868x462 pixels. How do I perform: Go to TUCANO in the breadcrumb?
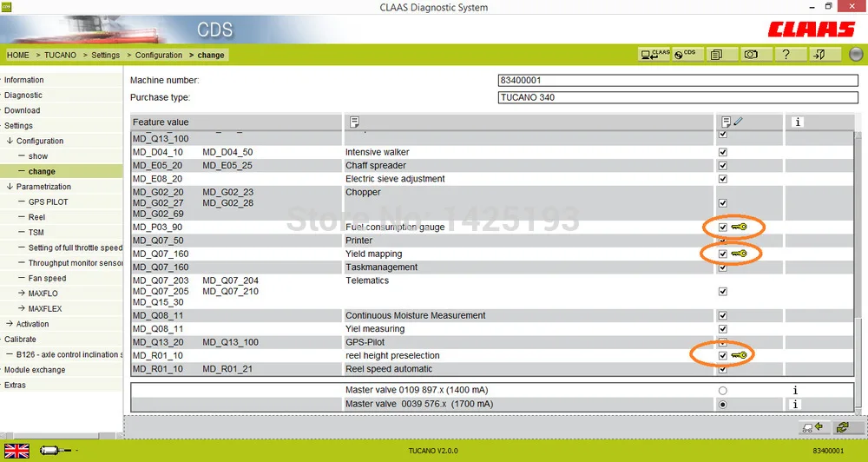click(61, 55)
